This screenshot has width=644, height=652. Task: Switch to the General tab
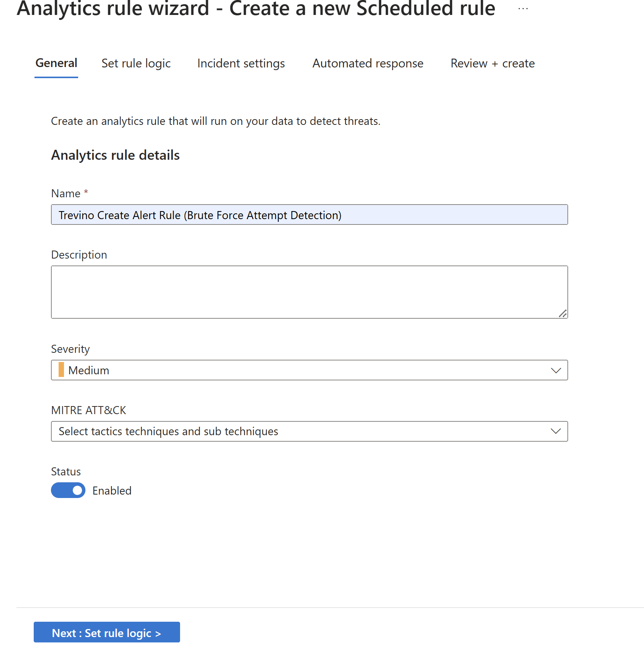tap(56, 63)
